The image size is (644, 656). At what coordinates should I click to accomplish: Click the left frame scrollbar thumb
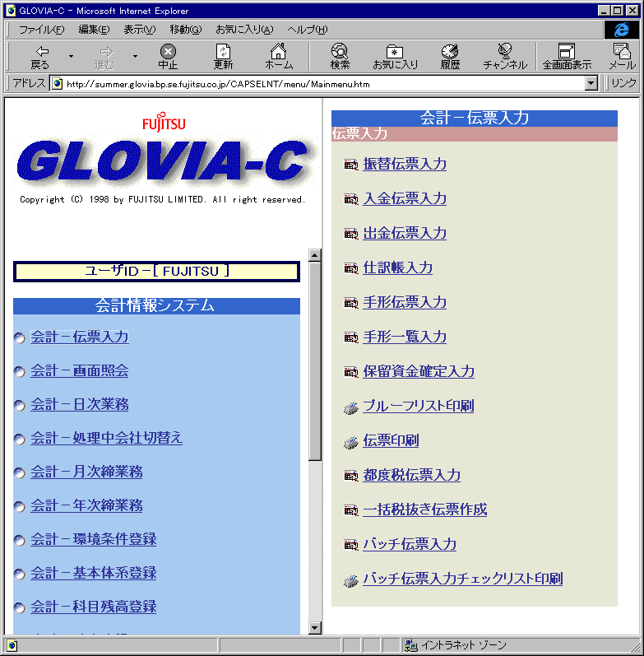point(315,361)
